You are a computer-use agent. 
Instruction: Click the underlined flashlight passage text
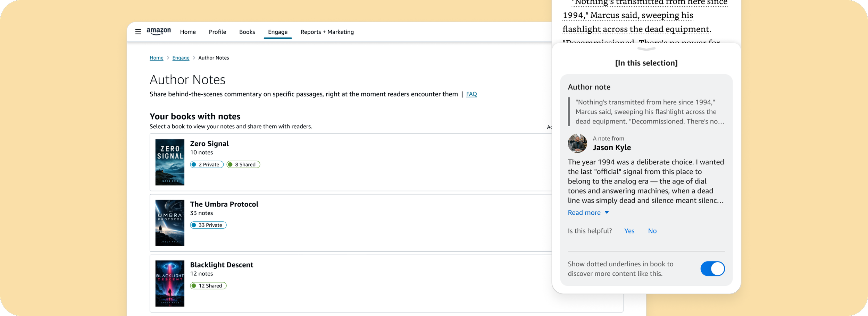pos(637,29)
